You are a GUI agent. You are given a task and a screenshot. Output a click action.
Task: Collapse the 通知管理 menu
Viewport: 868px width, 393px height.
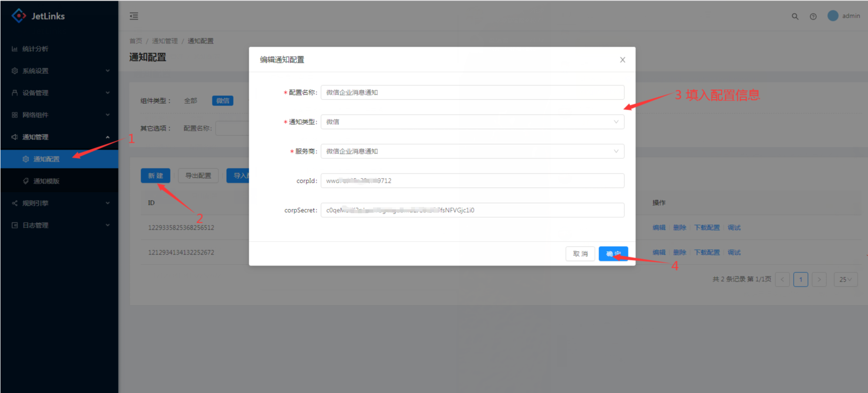pyautogui.click(x=59, y=137)
